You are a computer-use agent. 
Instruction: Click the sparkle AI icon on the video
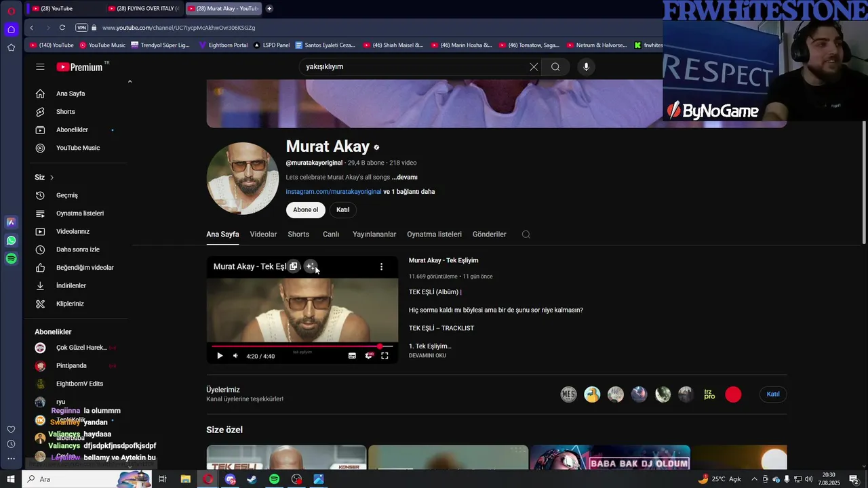[309, 266]
